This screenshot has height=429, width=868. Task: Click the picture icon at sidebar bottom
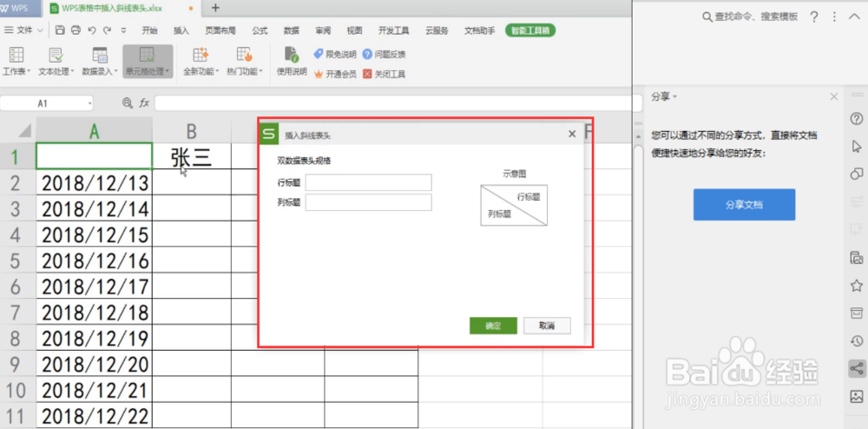click(857, 396)
